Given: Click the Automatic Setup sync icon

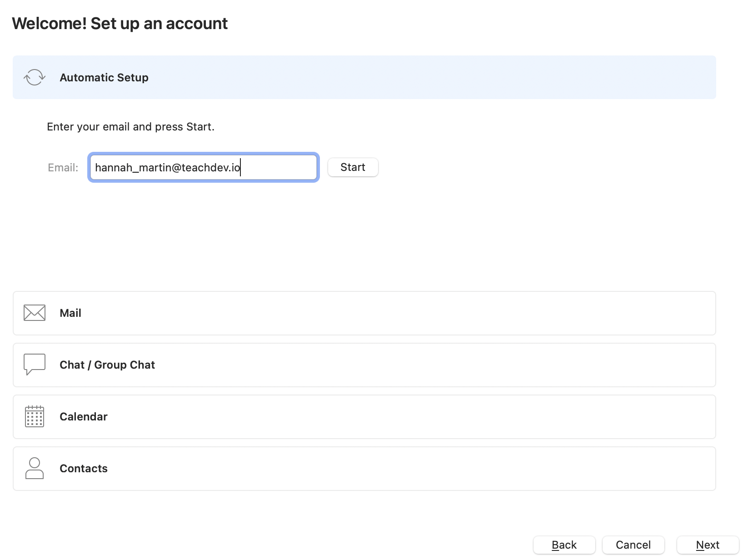Looking at the screenshot, I should pos(34,77).
